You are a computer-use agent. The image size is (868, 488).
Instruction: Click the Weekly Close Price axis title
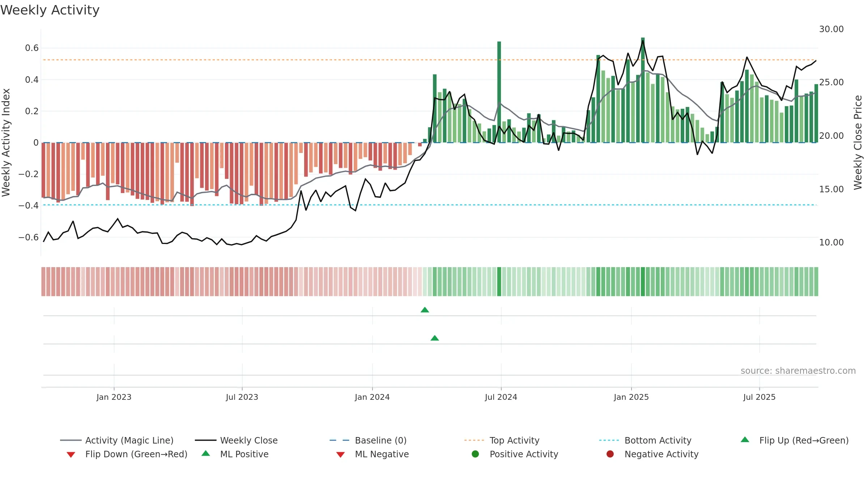[x=858, y=142]
